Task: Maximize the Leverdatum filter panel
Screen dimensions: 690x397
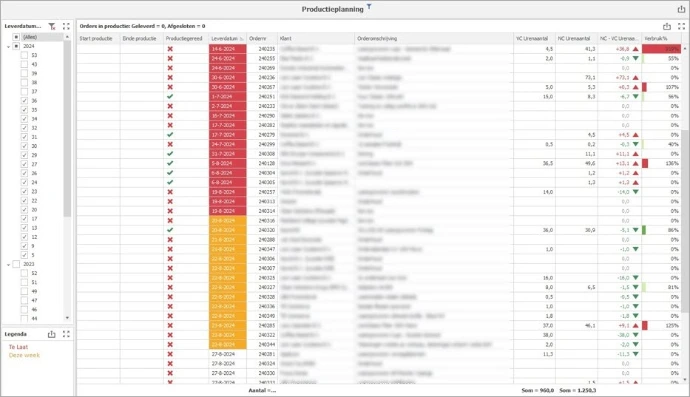Action: coord(66,26)
